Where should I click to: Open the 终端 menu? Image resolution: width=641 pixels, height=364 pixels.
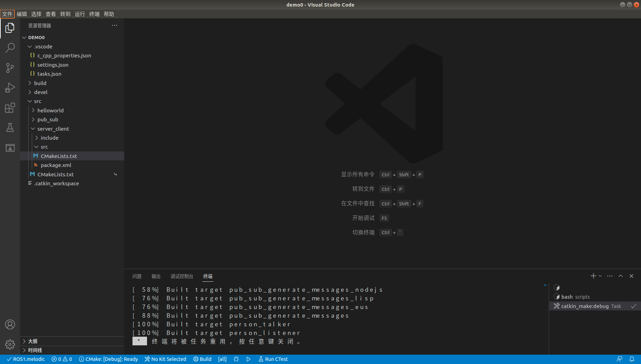pyautogui.click(x=94, y=14)
